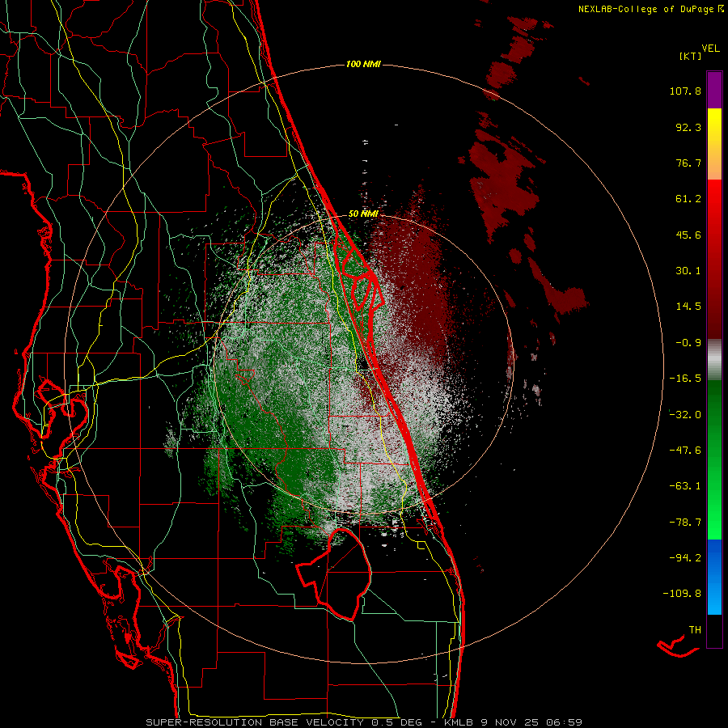The image size is (728, 728).
Task: Click the -16.5 legend value
Action: click(685, 379)
